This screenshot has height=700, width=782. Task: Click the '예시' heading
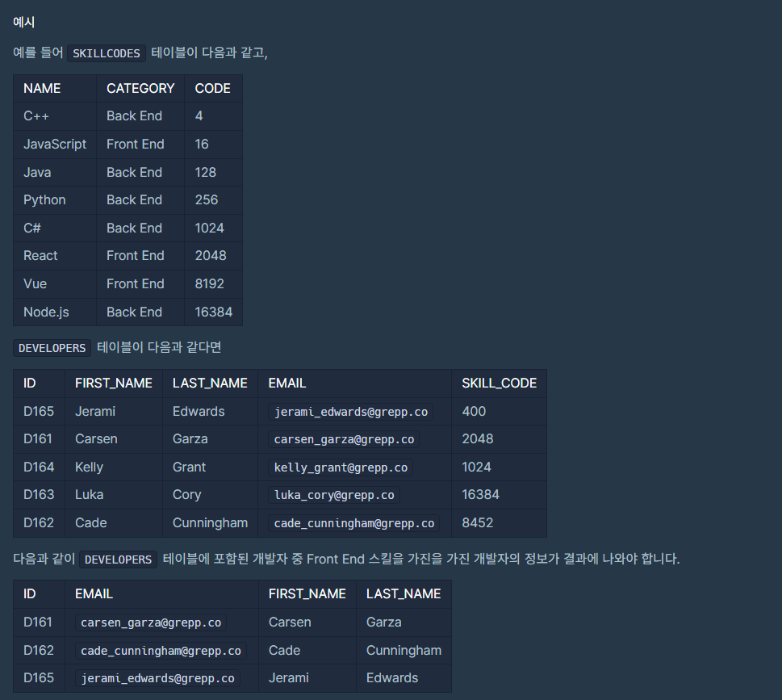tap(23, 22)
